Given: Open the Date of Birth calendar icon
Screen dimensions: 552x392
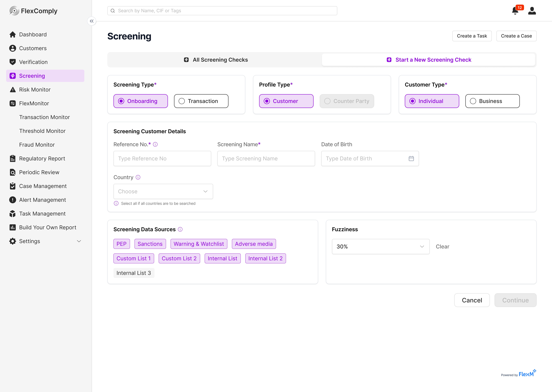Looking at the screenshot, I should tap(411, 159).
